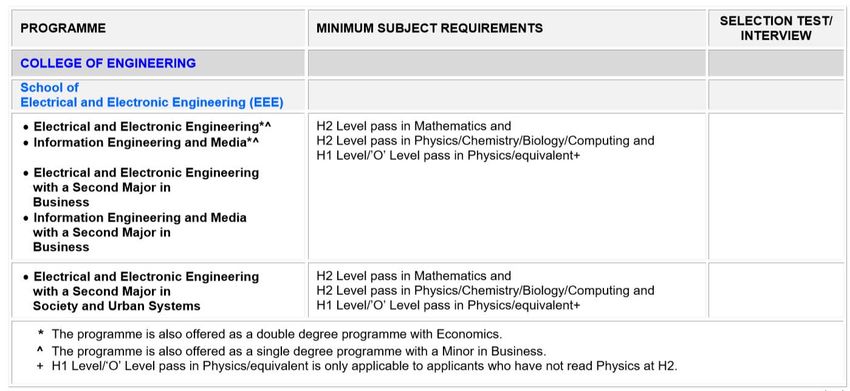Click the second H2 Level pass in Mathematics line
The image size is (850, 391).
click(414, 275)
